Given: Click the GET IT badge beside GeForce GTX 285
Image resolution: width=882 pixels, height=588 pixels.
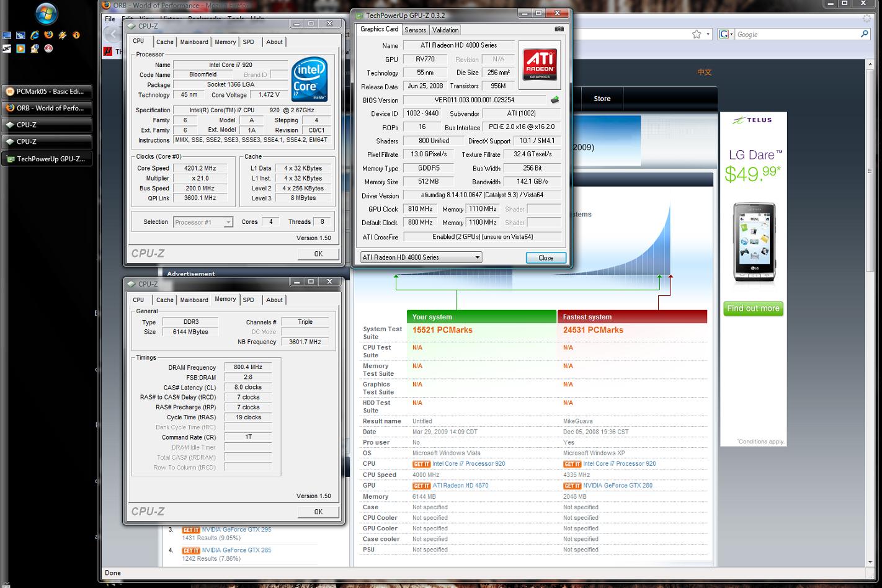Looking at the screenshot, I should (x=190, y=550).
